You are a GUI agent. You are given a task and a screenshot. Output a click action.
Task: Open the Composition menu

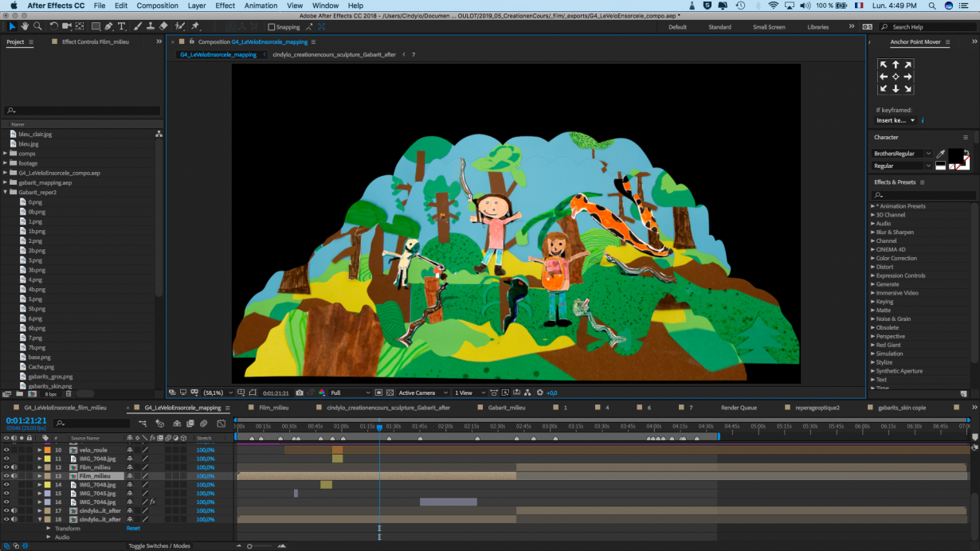[158, 6]
